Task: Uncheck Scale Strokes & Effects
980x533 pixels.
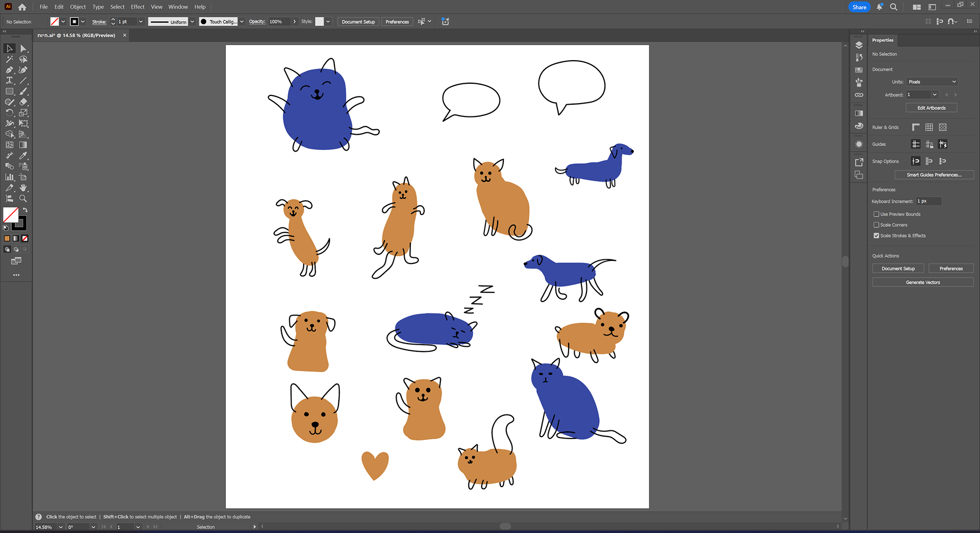Action: pyautogui.click(x=876, y=236)
